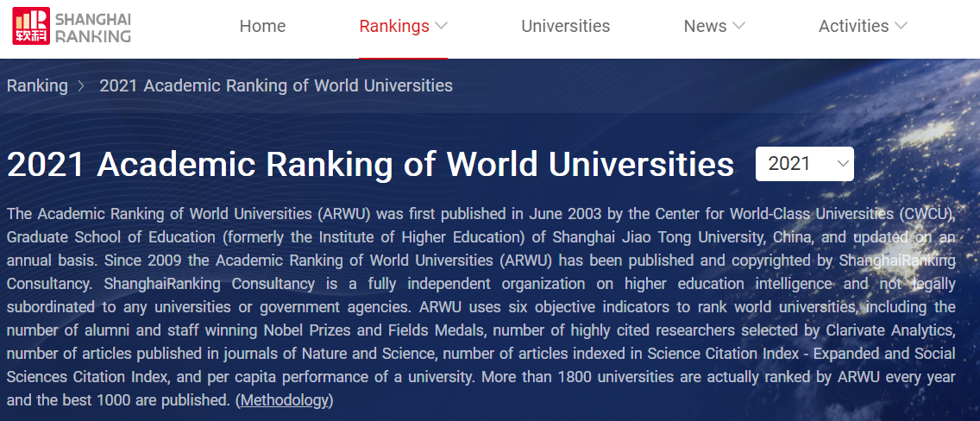Open the Activities menu
This screenshot has width=980, height=421.
point(854,26)
